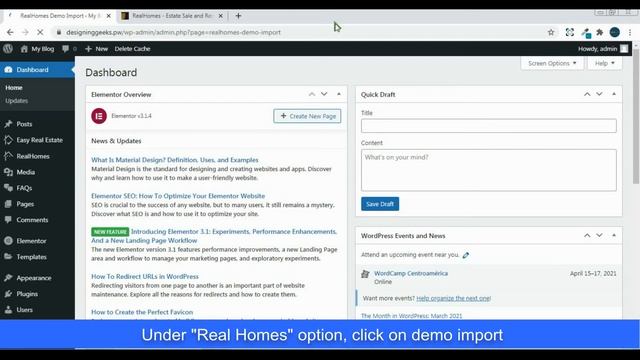Move Elementor Overview widget up
This screenshot has width=640, height=360.
(x=312, y=94)
